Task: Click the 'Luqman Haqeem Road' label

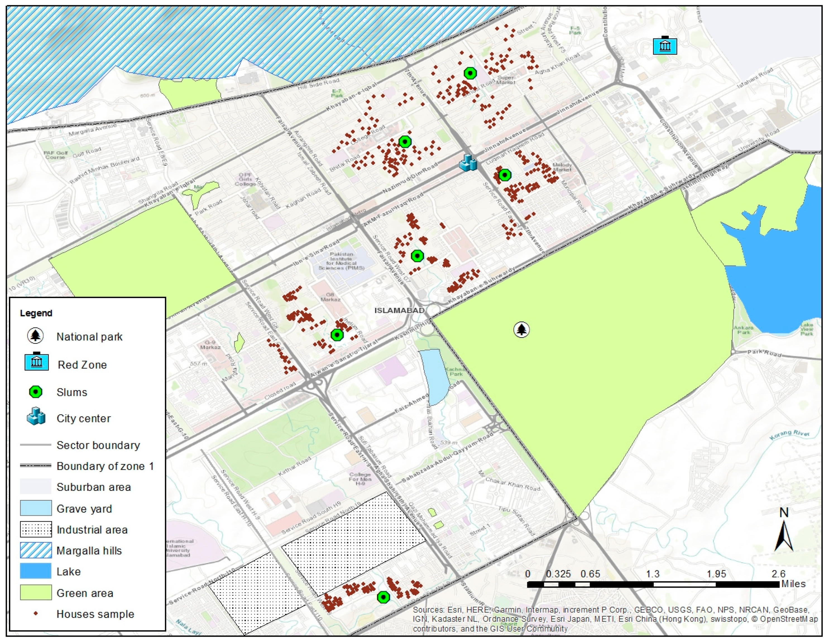Action: point(515,149)
